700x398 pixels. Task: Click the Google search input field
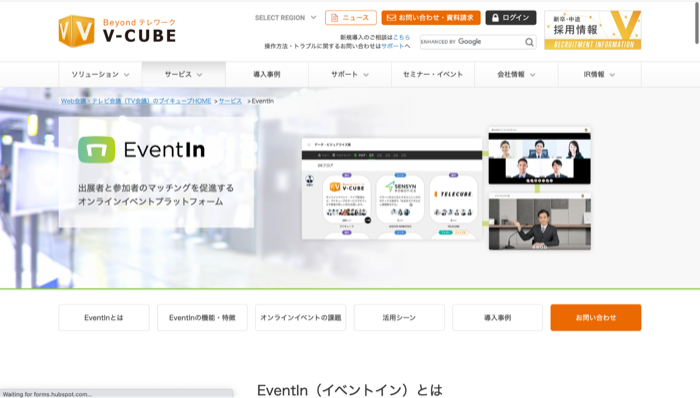coord(472,42)
